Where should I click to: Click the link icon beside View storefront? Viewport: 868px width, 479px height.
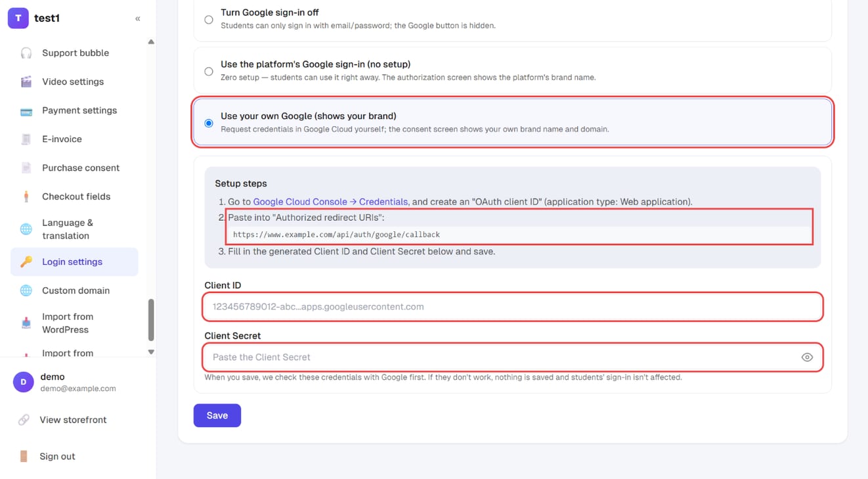click(24, 420)
